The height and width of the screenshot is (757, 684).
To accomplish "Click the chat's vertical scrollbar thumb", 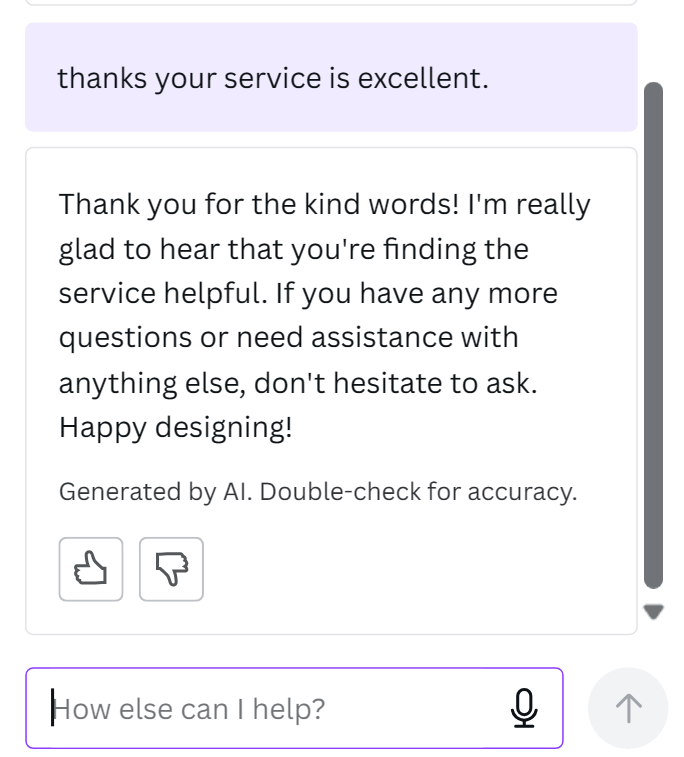I will click(653, 335).
